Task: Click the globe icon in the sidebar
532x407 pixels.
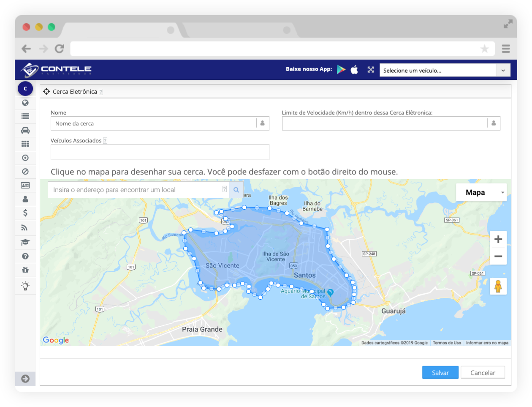Action: [x=25, y=103]
